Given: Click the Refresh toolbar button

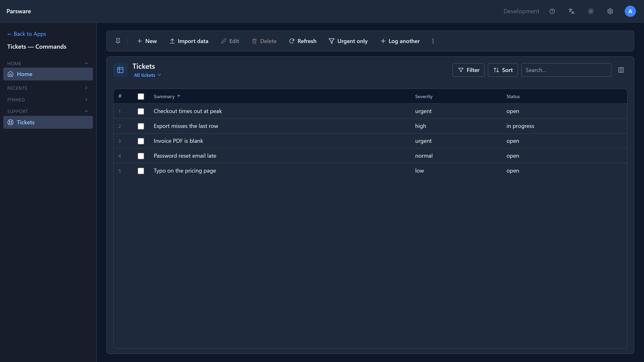Looking at the screenshot, I should [303, 41].
